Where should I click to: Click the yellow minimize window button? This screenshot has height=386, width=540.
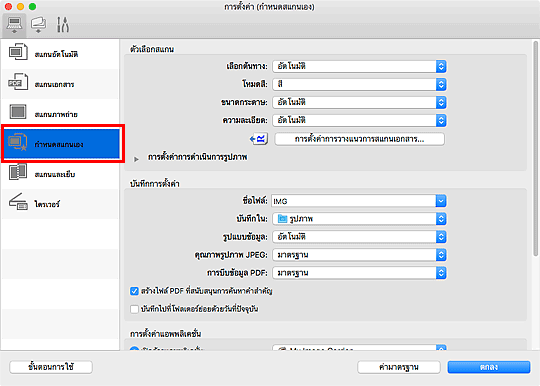[20, 7]
